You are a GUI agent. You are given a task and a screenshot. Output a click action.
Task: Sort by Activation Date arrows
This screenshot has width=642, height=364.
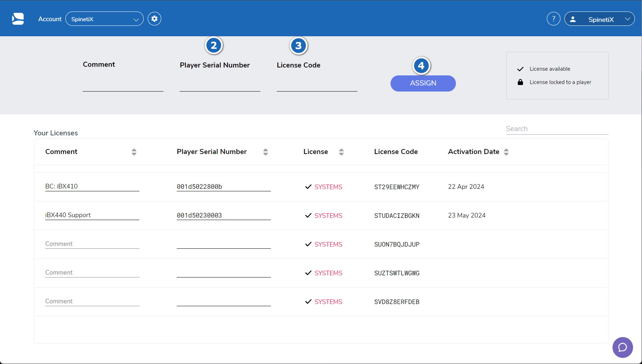506,152
